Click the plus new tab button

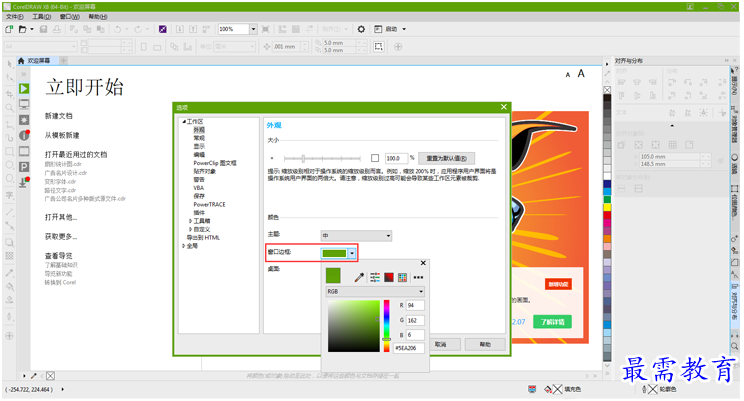pyautogui.click(x=63, y=61)
